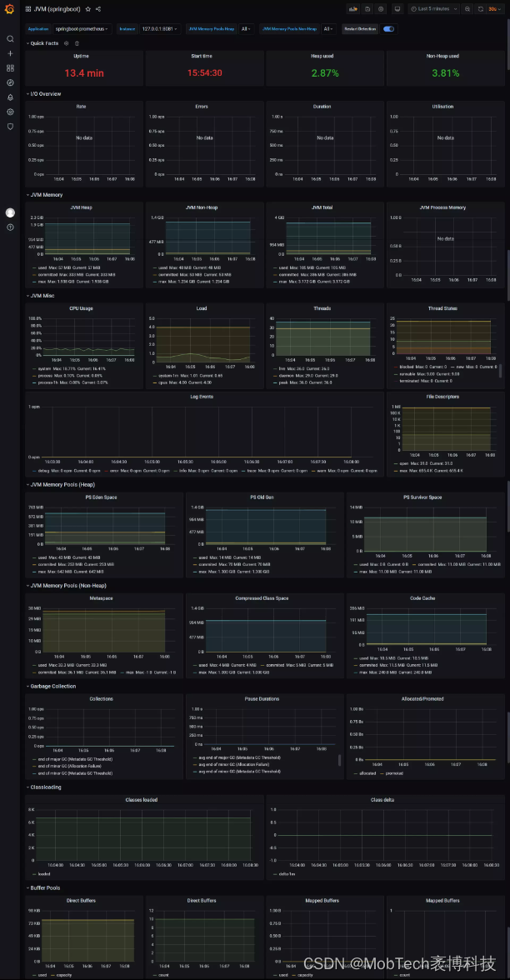Open the Alerting bell icon
Image resolution: width=510 pixels, height=980 pixels.
(x=10, y=97)
